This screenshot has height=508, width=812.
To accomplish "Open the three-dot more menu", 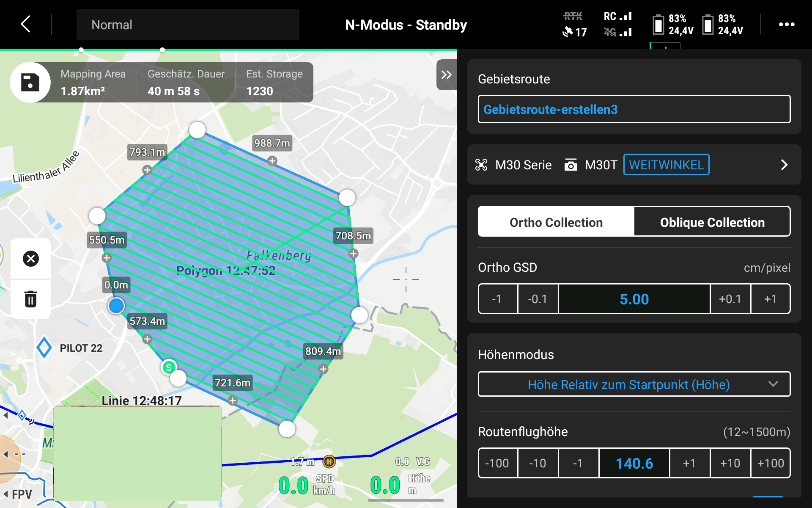I will (x=786, y=25).
